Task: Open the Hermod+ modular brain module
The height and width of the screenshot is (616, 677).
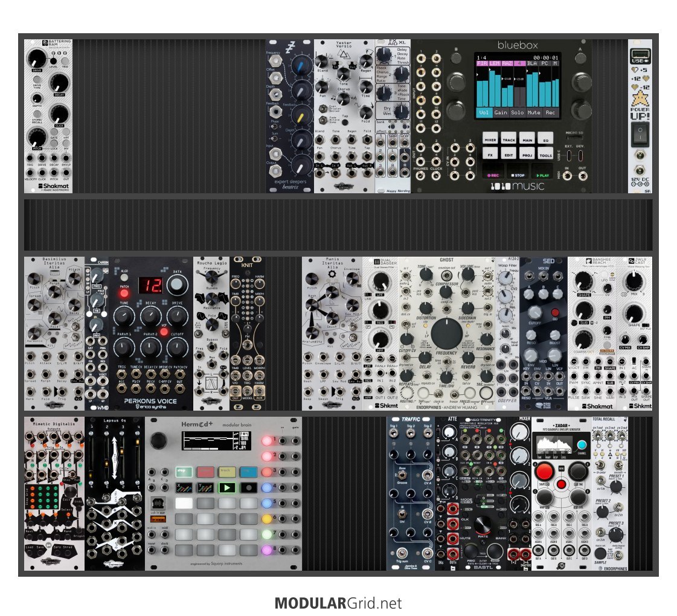Action: click(223, 493)
